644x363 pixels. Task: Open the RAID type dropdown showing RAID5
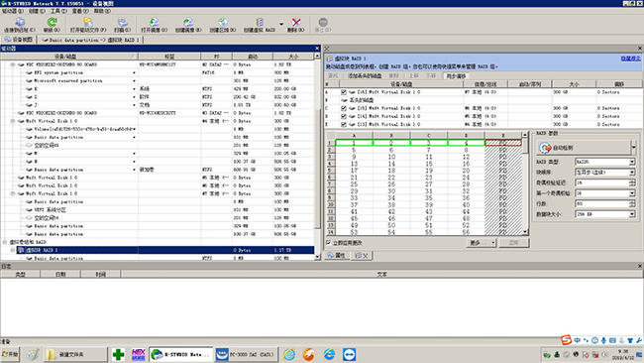[605, 162]
